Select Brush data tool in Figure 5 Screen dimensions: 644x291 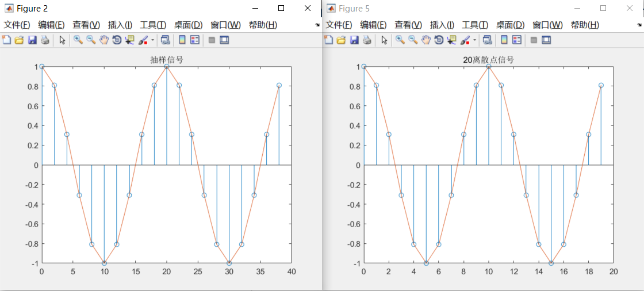pos(465,40)
